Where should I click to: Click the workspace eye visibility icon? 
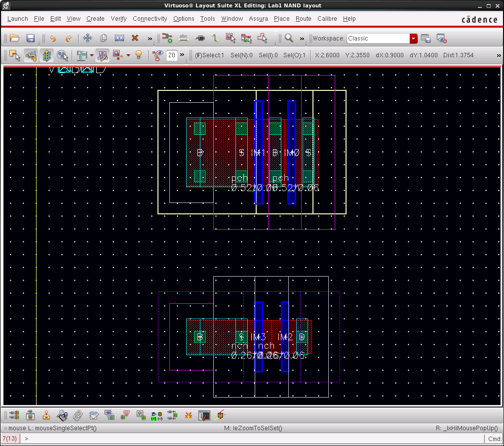pos(442,38)
